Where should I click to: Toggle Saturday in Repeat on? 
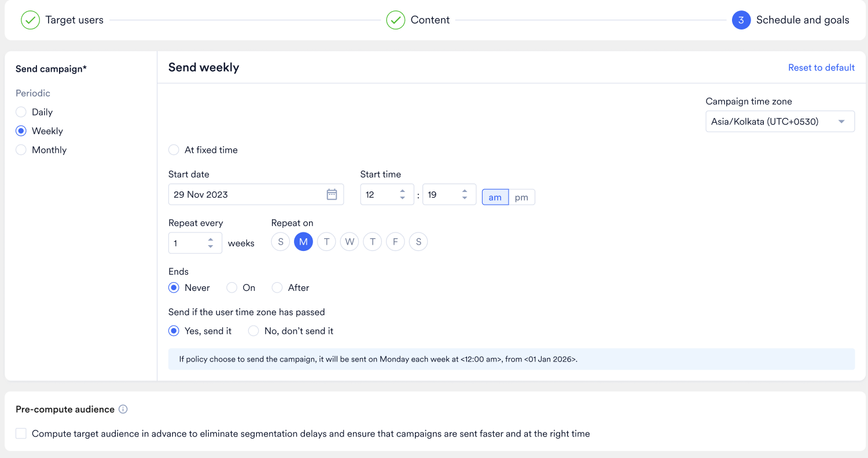tap(418, 242)
